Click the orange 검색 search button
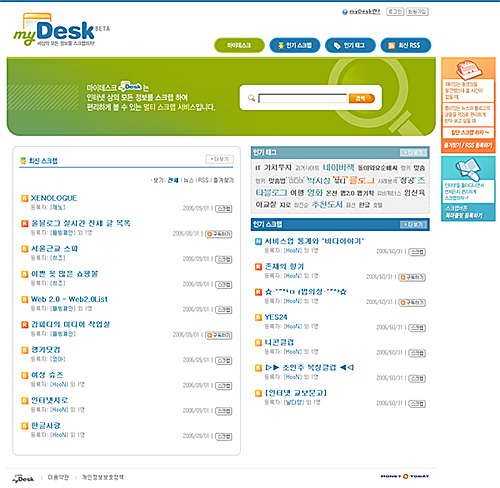The image size is (500, 488). click(x=362, y=98)
